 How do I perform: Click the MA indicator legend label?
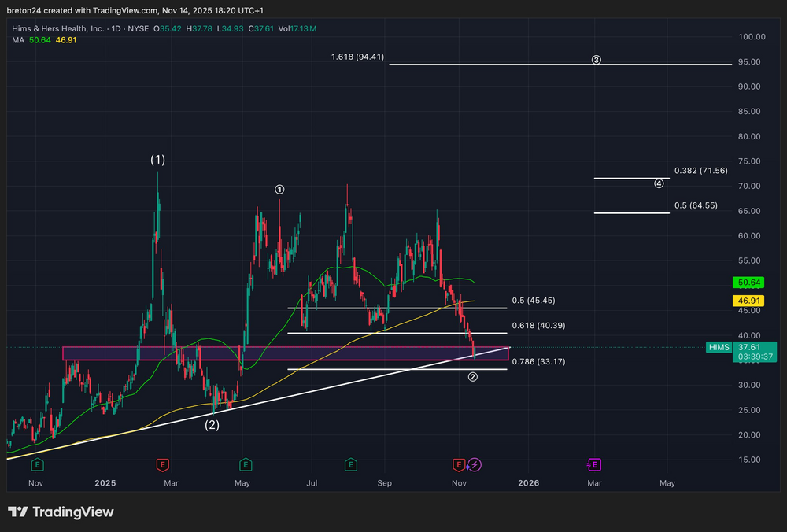pyautogui.click(x=17, y=40)
